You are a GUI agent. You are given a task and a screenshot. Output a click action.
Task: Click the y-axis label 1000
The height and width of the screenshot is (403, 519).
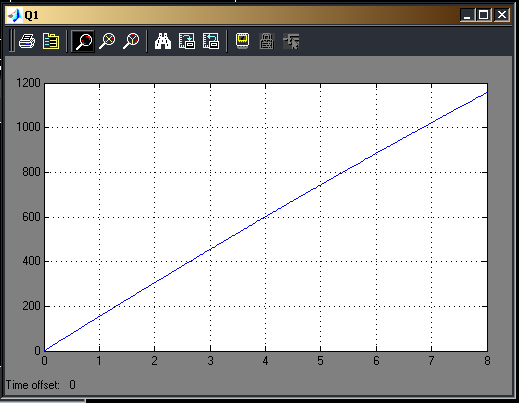(29, 127)
